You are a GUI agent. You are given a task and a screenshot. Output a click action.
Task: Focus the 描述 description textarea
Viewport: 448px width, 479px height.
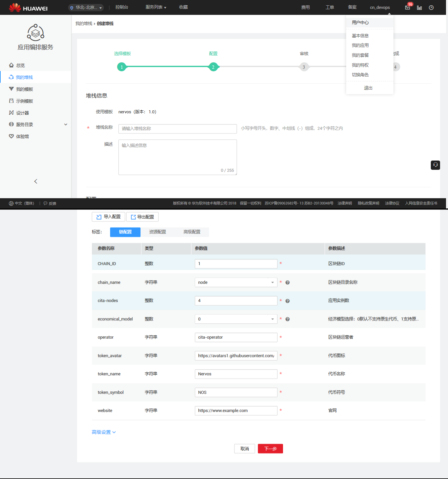tap(178, 157)
